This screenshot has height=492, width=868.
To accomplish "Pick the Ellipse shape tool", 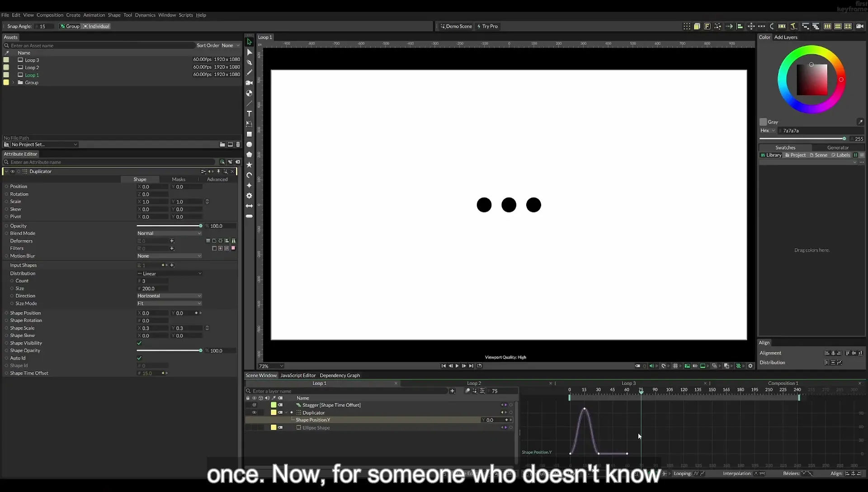I will 249,145.
